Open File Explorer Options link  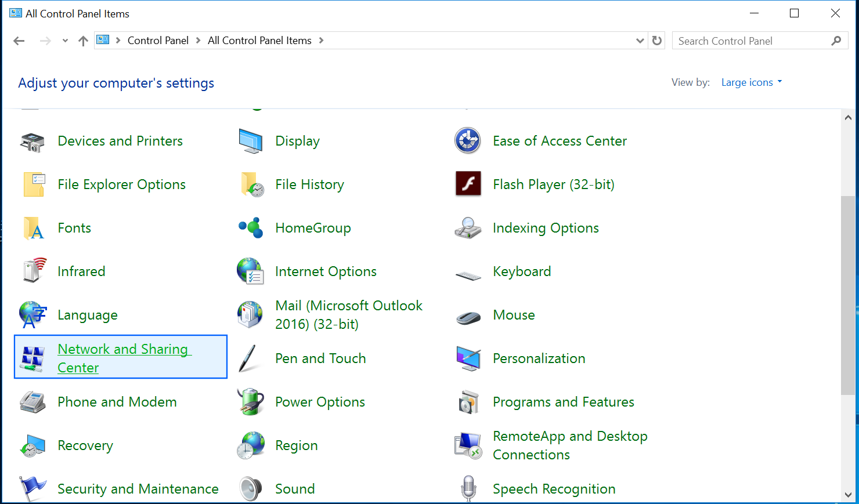[x=122, y=184]
